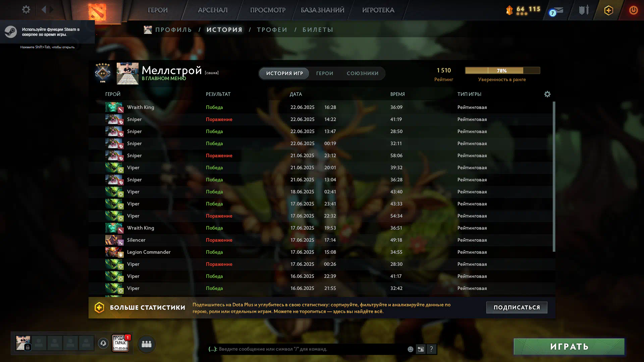Open the БАЗА ЗНАНИЙ top menu

pyautogui.click(x=322, y=10)
